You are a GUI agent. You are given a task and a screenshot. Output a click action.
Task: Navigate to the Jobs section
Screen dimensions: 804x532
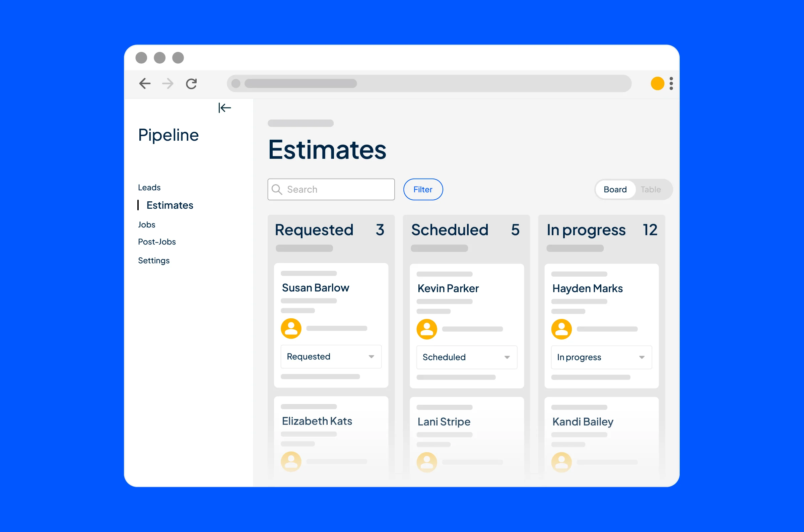(x=146, y=224)
